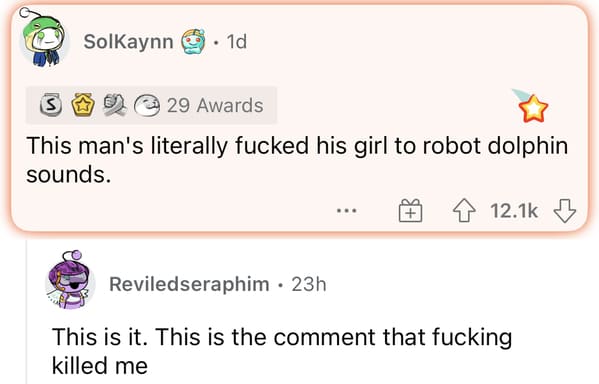Click the orange star award icon
The image size is (599, 384).
click(533, 109)
